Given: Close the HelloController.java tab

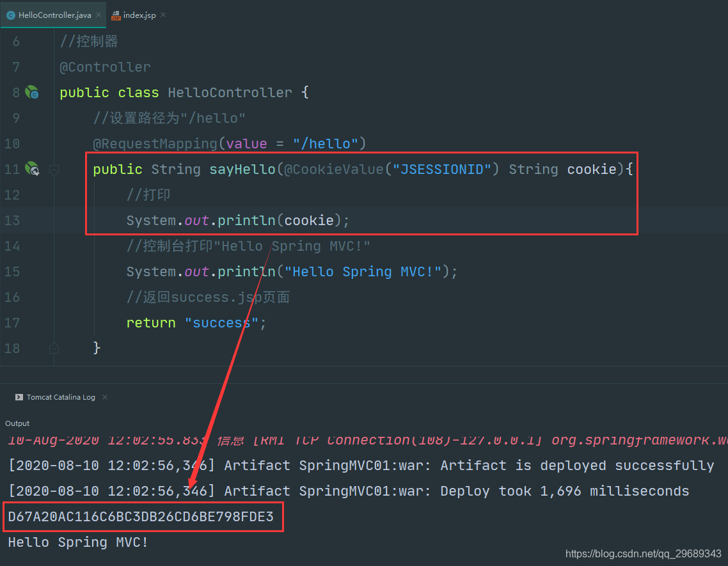Looking at the screenshot, I should click(99, 15).
